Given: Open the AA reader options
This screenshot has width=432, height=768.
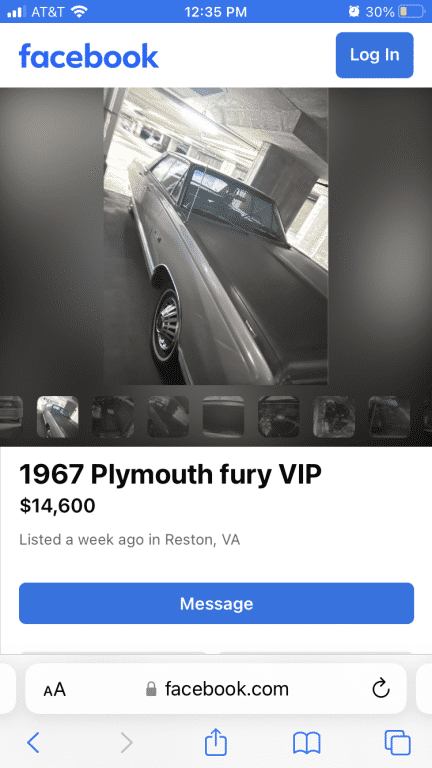Looking at the screenshot, I should pyautogui.click(x=54, y=690).
